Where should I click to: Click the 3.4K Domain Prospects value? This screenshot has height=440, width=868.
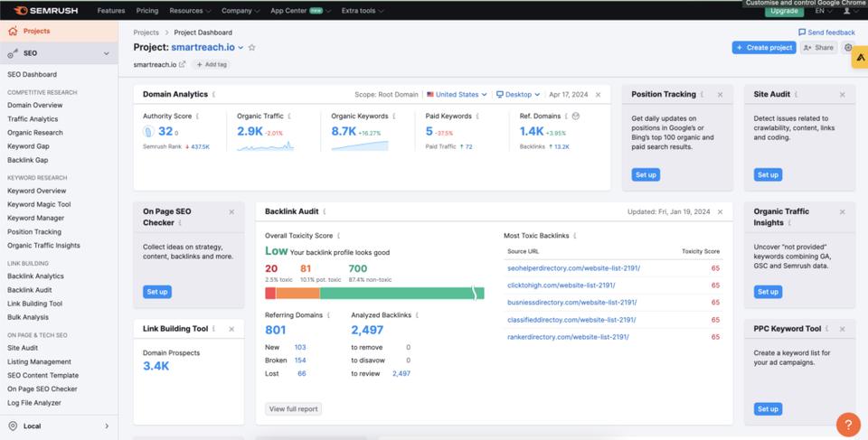click(156, 366)
